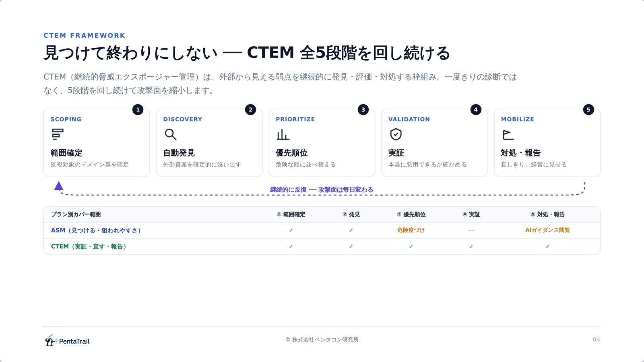Click the 'VALIDATION' card label

click(409, 119)
